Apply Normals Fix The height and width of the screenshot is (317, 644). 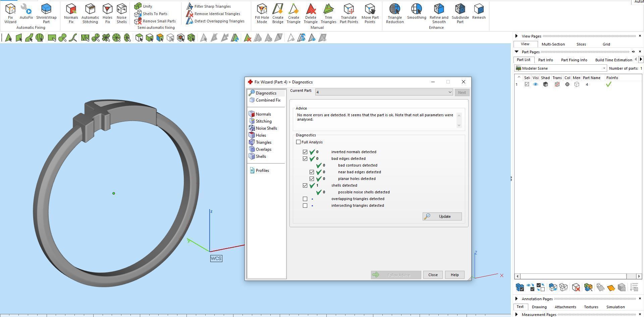(x=71, y=13)
